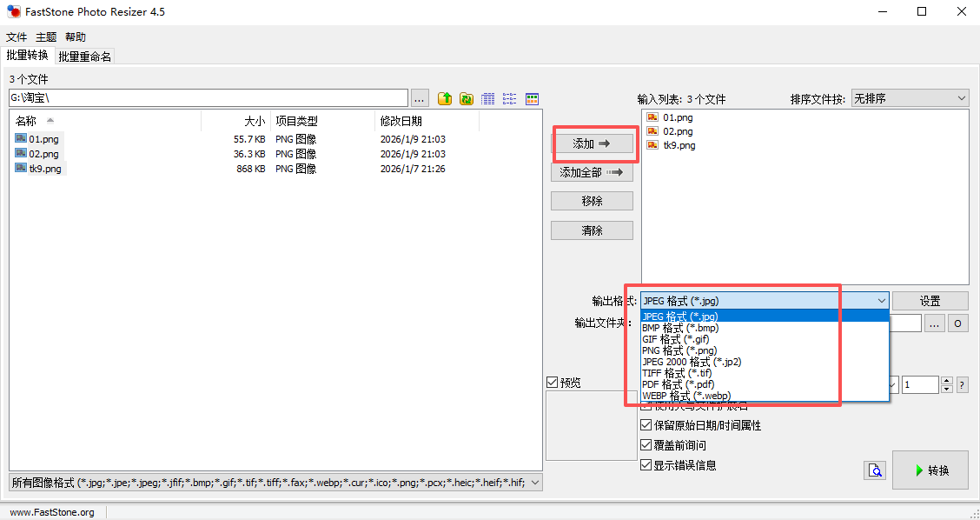Click the help question mark button
The image size is (980, 520).
[x=962, y=385]
